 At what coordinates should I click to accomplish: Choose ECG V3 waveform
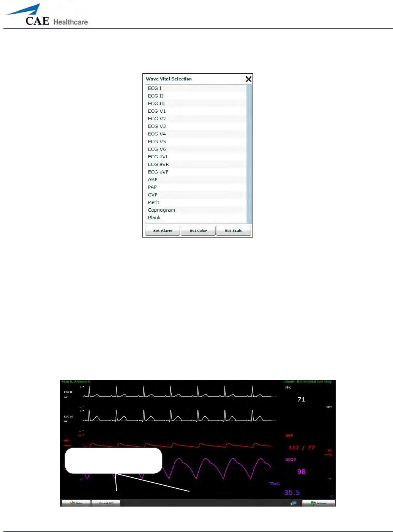(196, 126)
